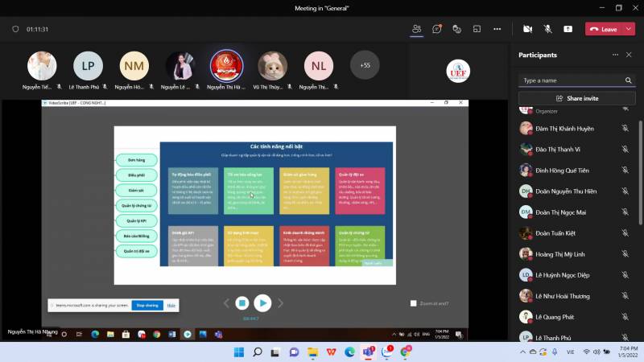The width and height of the screenshot is (644, 362).
Task: Open the meeting chat panel
Action: point(436,29)
